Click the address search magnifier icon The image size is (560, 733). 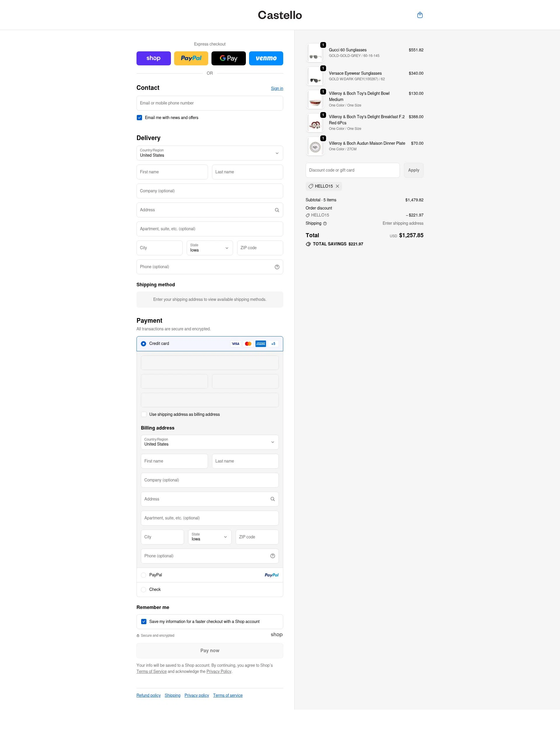tap(277, 210)
